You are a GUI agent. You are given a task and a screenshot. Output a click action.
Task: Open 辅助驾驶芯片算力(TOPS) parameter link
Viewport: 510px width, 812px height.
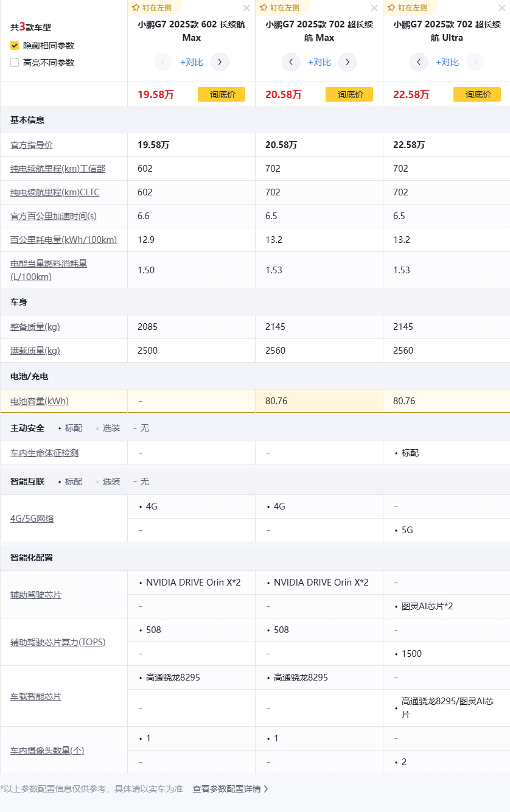(x=58, y=642)
